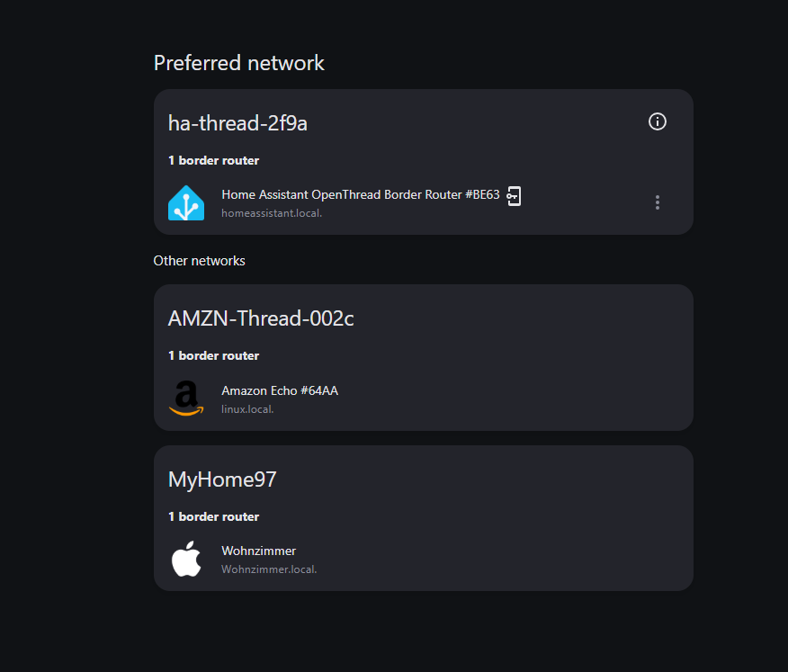Click the linux.local. hostname text
This screenshot has width=788, height=672.
247,409
